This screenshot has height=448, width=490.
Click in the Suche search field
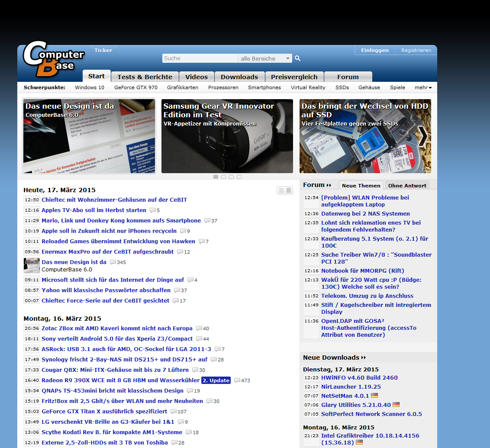200,58
